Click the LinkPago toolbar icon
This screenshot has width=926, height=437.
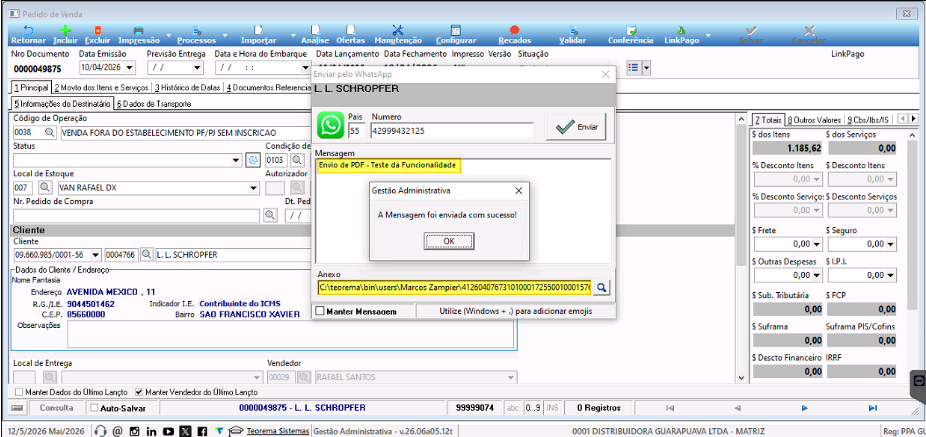coord(682,30)
